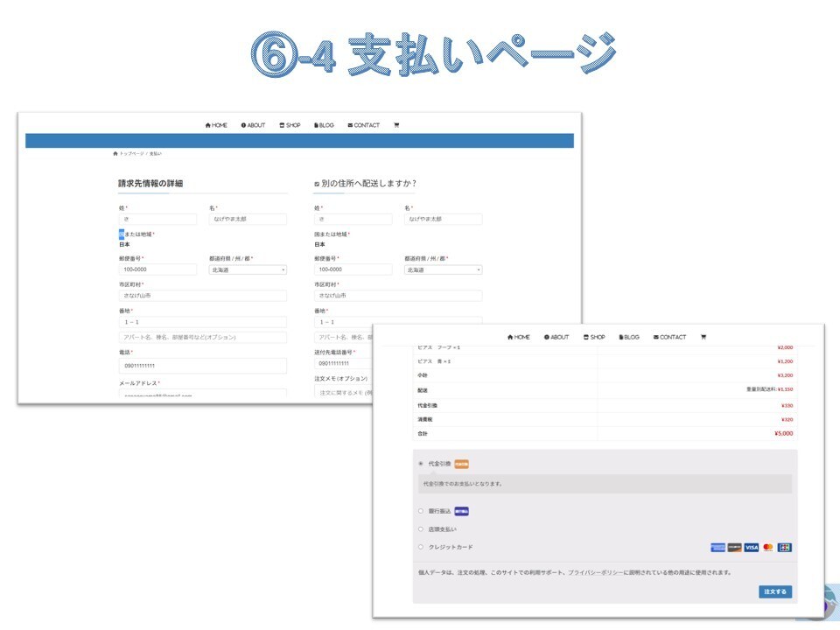Open ABOUT in the order summary window
The width and height of the screenshot is (840, 630).
556,338
